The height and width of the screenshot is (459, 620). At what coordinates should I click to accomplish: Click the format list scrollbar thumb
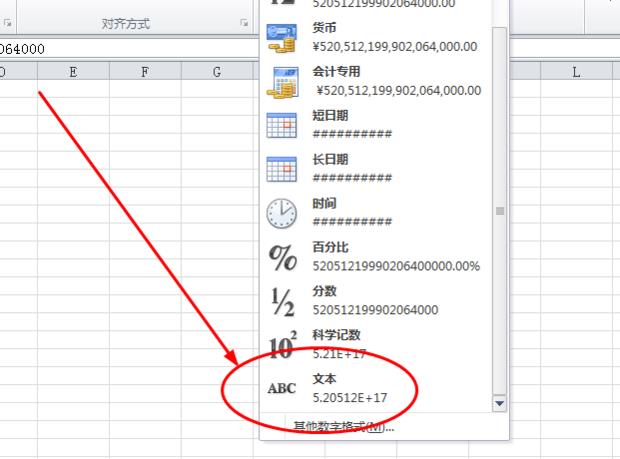pyautogui.click(x=500, y=211)
